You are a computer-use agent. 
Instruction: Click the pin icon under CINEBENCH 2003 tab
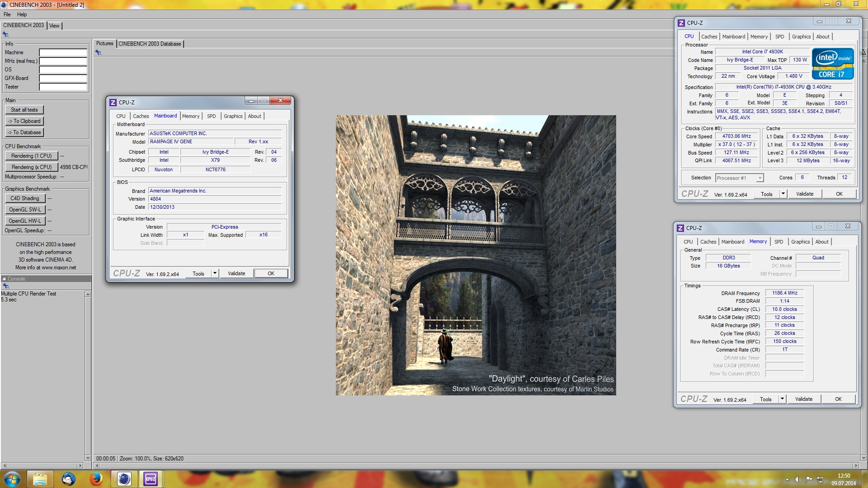coord(5,34)
